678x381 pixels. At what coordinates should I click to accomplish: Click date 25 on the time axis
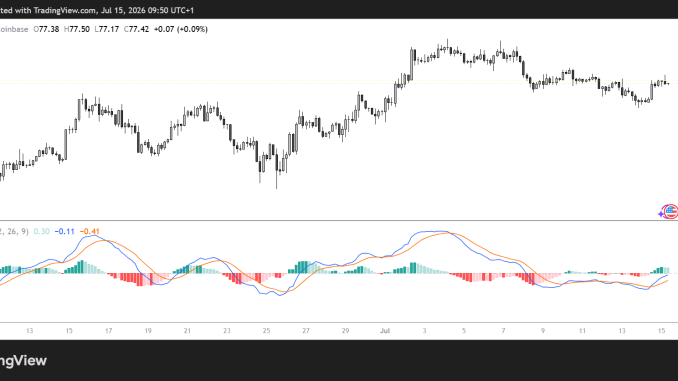(266, 331)
